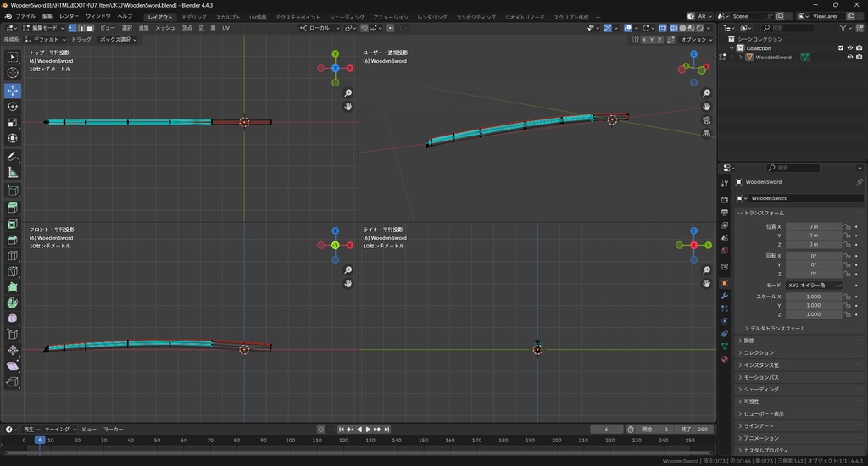This screenshot has width=868, height=466.
Task: Select the Measure tool
Action: [12, 173]
